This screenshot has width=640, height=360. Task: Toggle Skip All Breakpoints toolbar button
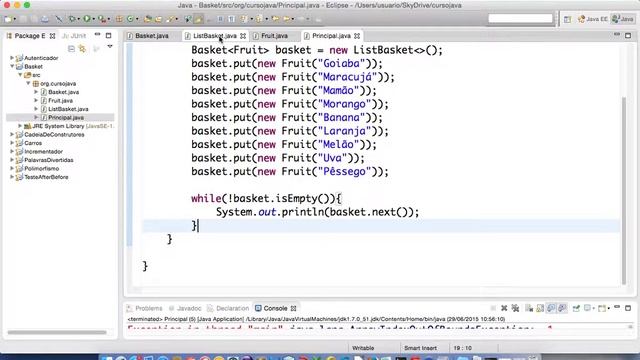click(59, 19)
